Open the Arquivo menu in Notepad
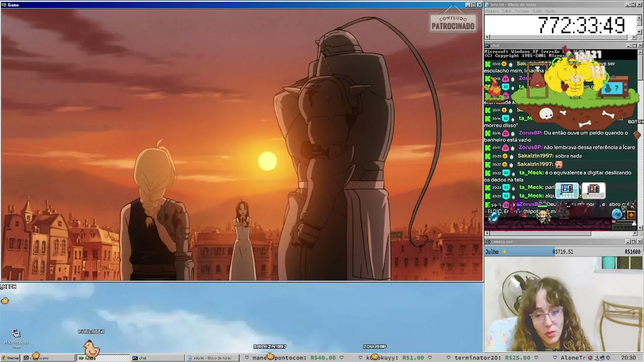The image size is (644, 362). pos(492,11)
